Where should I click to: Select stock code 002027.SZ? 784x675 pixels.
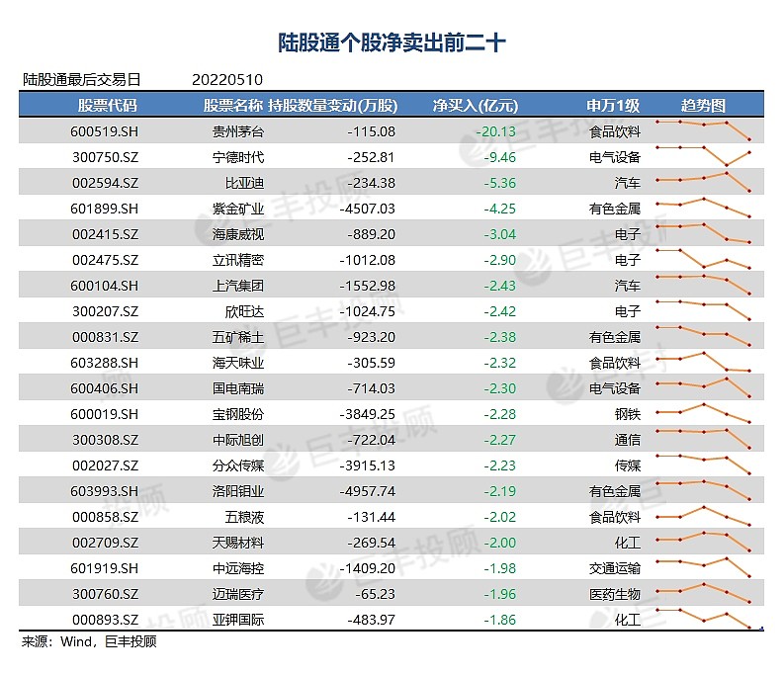[x=105, y=466]
